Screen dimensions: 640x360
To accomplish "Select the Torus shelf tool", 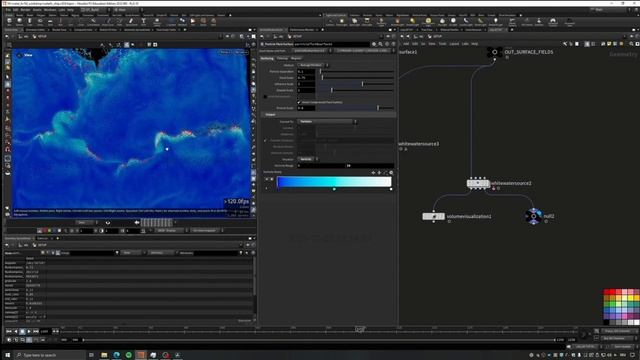I will [x=40, y=21].
